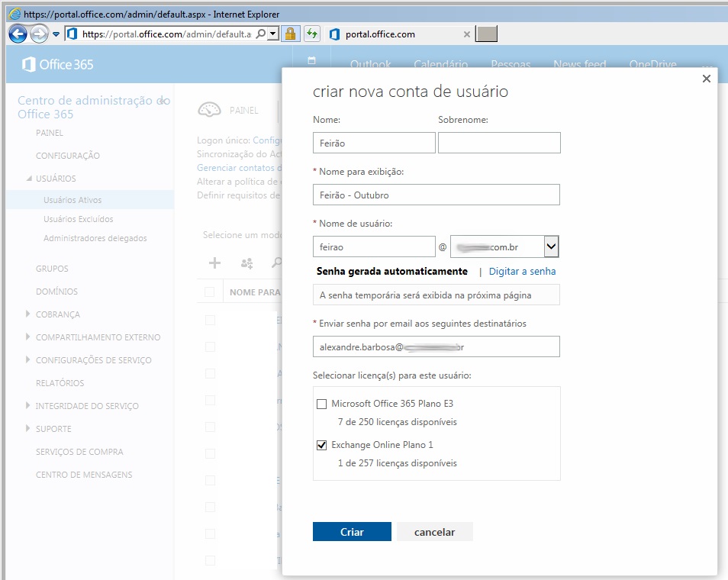Open GRUPOS in the sidebar
Screen dimensions: 728x580
(52, 269)
